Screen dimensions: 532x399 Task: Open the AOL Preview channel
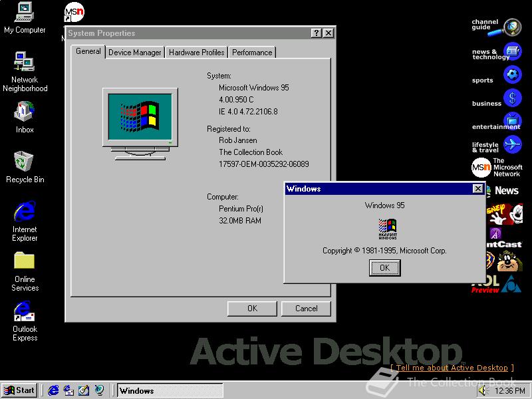point(496,284)
